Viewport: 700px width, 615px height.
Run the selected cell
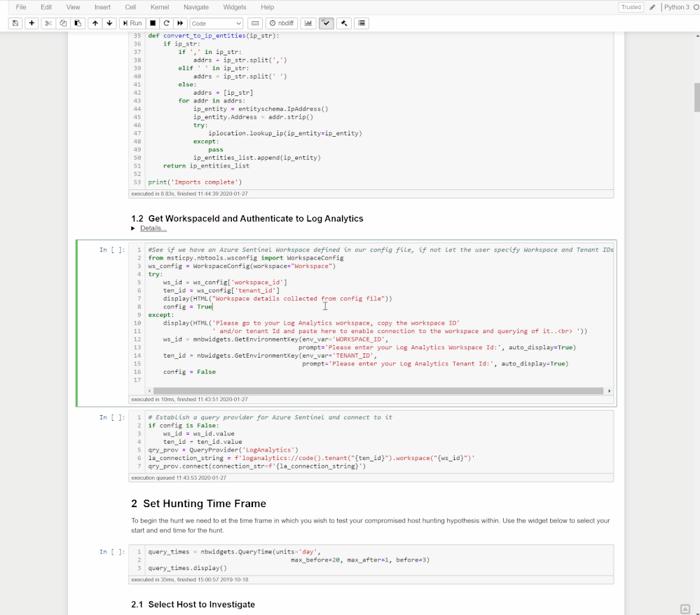pos(132,23)
